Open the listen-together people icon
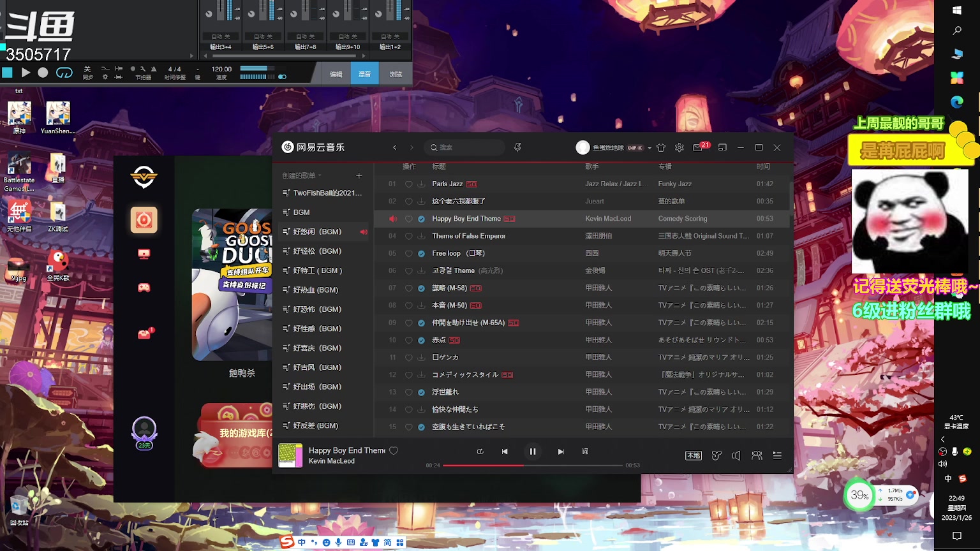 pyautogui.click(x=757, y=455)
